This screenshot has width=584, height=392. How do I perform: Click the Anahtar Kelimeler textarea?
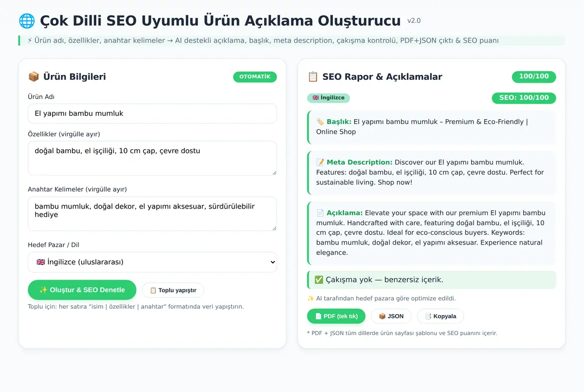pos(152,214)
